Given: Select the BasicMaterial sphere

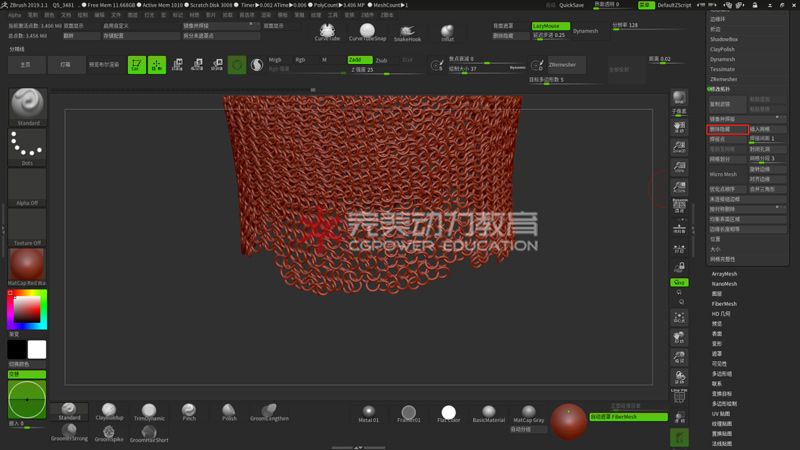Looking at the screenshot, I should (488, 412).
